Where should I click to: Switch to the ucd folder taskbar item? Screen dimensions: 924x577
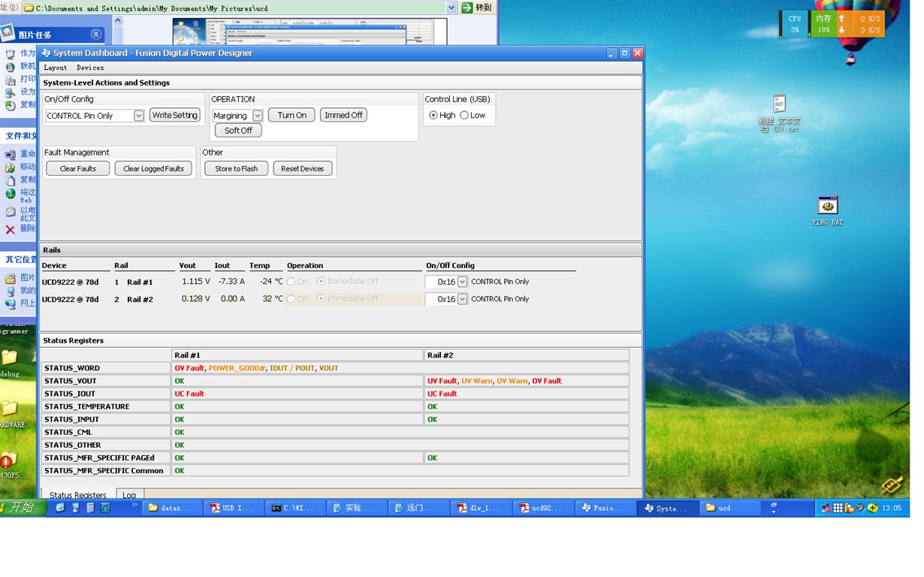tap(729, 508)
